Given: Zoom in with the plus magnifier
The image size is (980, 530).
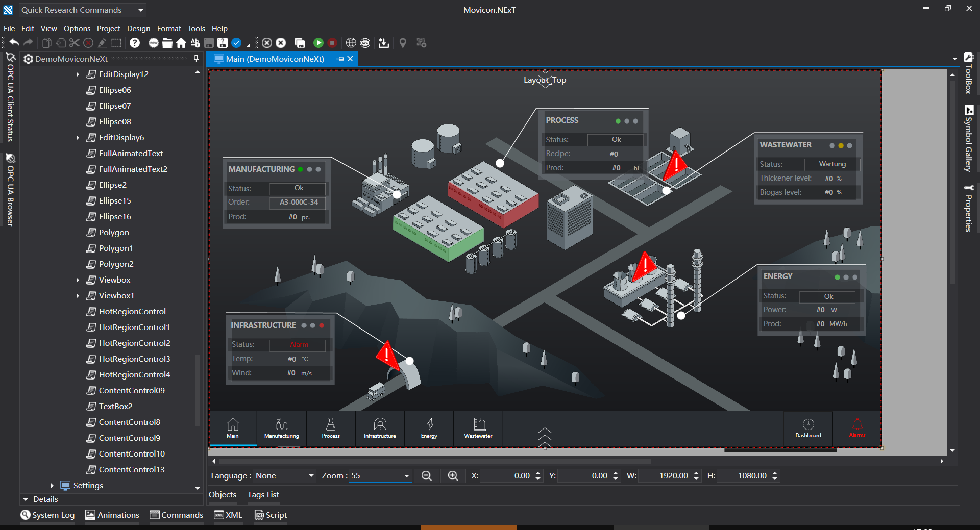Looking at the screenshot, I should click(453, 476).
